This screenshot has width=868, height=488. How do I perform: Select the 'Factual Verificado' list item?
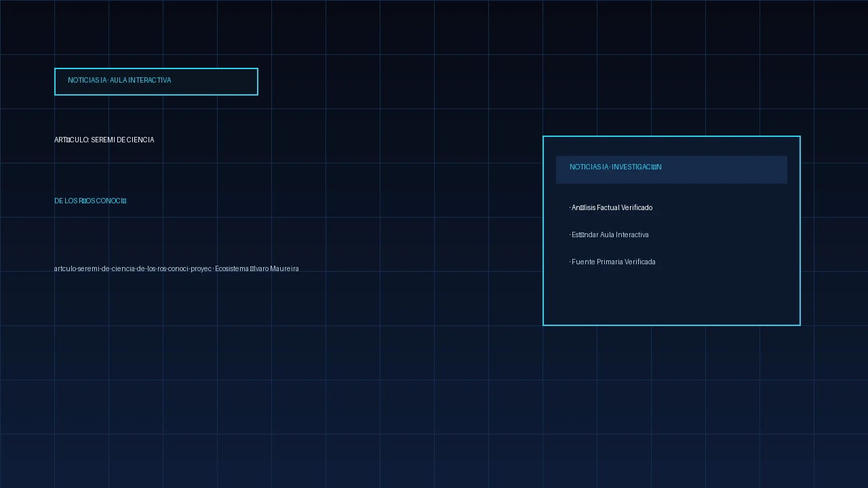(x=611, y=207)
